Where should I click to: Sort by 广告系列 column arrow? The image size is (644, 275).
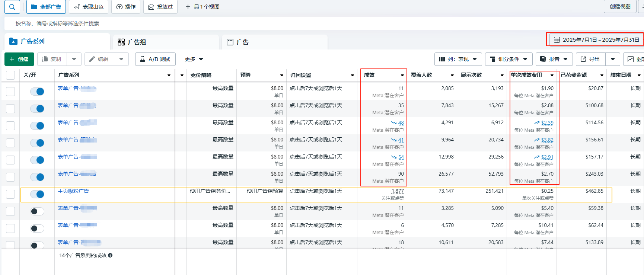[x=169, y=75]
